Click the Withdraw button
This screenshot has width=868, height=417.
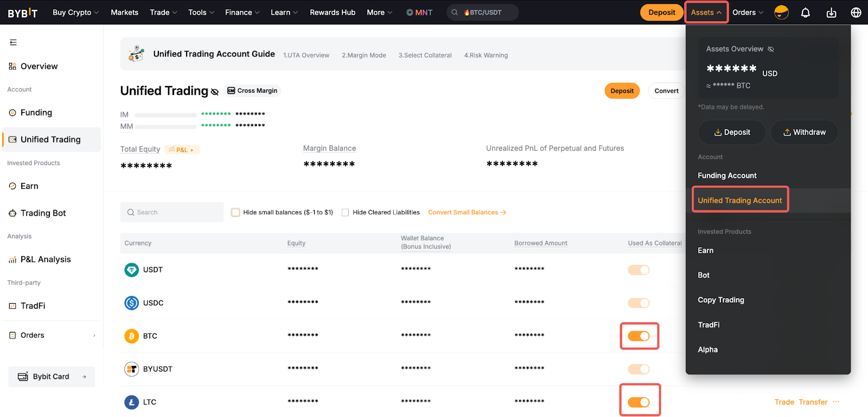[804, 132]
